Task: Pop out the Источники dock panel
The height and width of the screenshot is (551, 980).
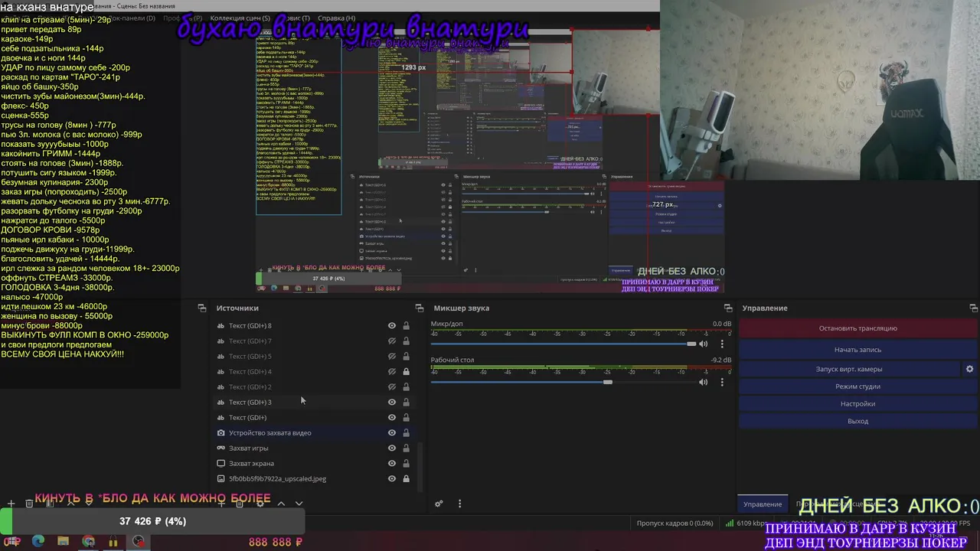Action: click(x=419, y=308)
